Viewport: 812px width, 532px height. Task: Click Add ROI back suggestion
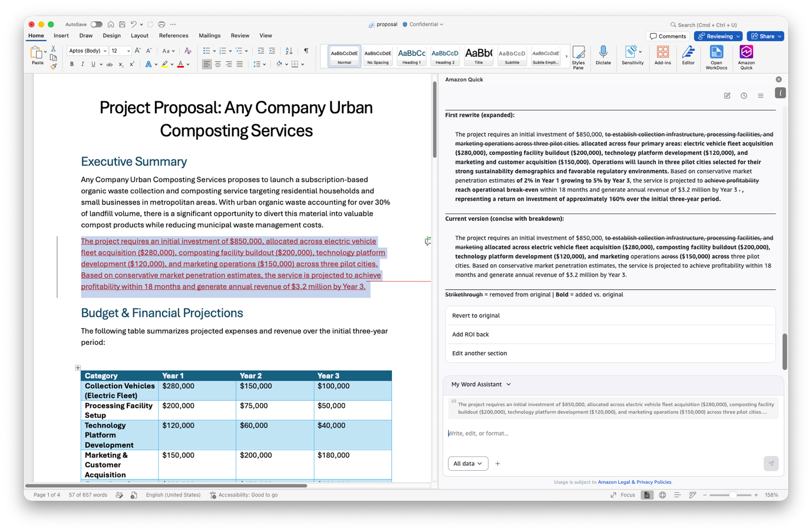(x=610, y=335)
